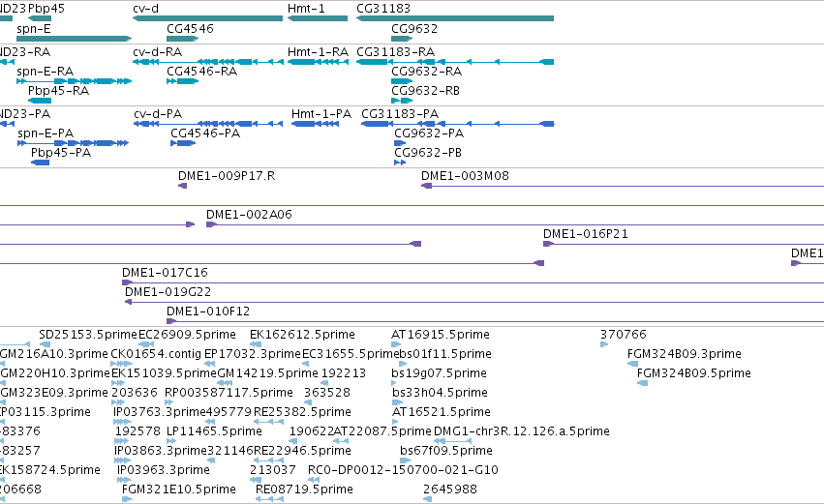Viewport: 824px width, 504px height.
Task: Open the DME1-016P21 BAC label
Action: point(586,234)
